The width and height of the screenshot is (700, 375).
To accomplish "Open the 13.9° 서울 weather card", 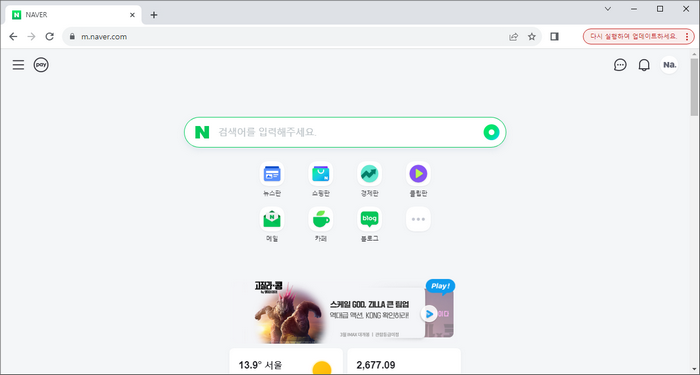I will (286, 362).
